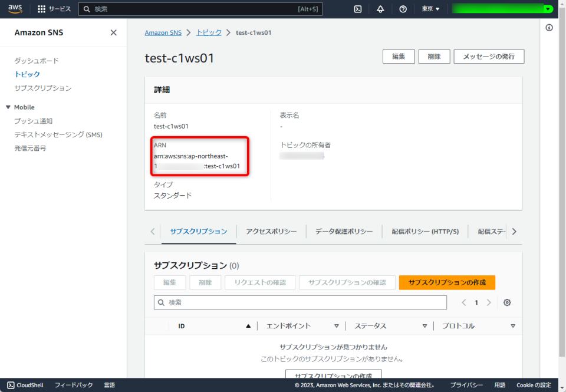Image resolution: width=566 pixels, height=392 pixels.
Task: Open subscription table preferences gear
Action: coord(506,302)
